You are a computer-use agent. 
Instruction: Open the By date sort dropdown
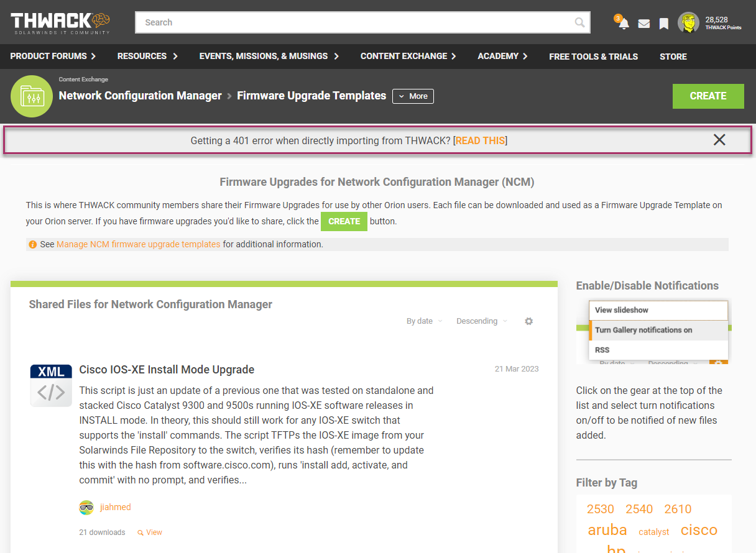point(425,321)
